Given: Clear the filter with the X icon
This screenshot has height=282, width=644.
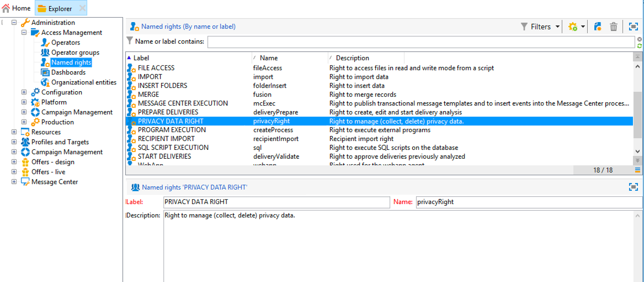Looking at the screenshot, I should point(640,39).
